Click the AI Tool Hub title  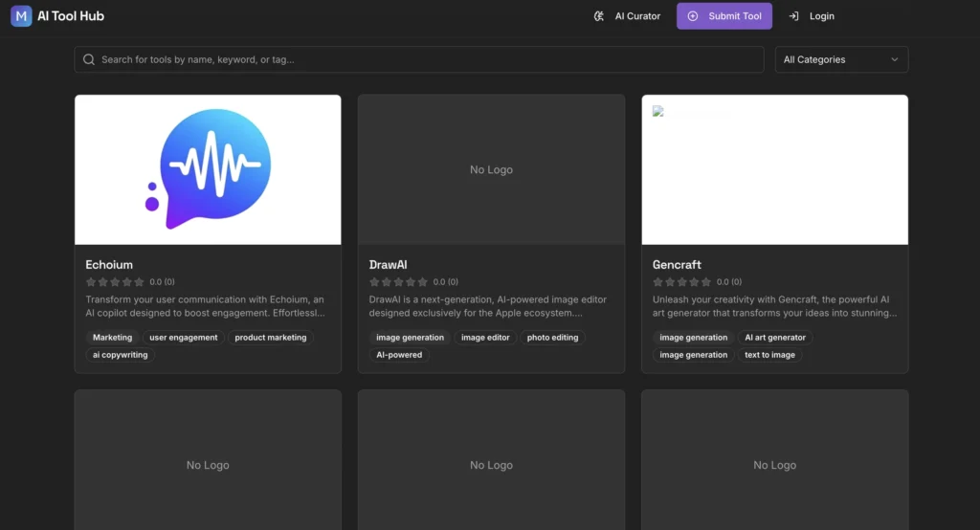click(x=71, y=16)
